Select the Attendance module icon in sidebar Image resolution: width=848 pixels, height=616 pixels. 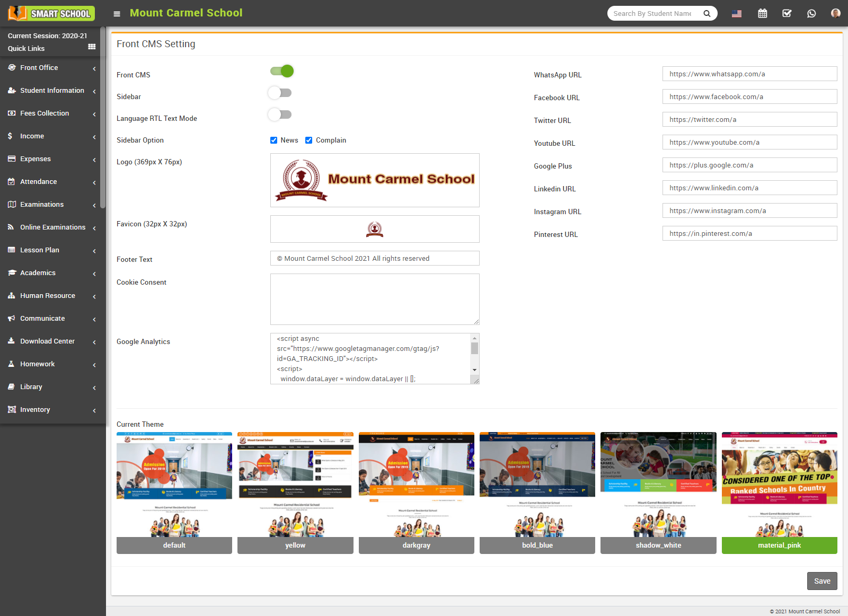11,181
